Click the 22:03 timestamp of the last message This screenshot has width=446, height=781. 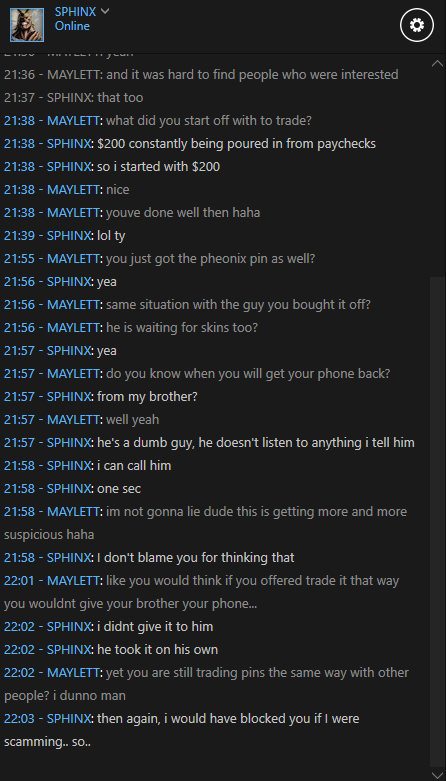(x=20, y=718)
